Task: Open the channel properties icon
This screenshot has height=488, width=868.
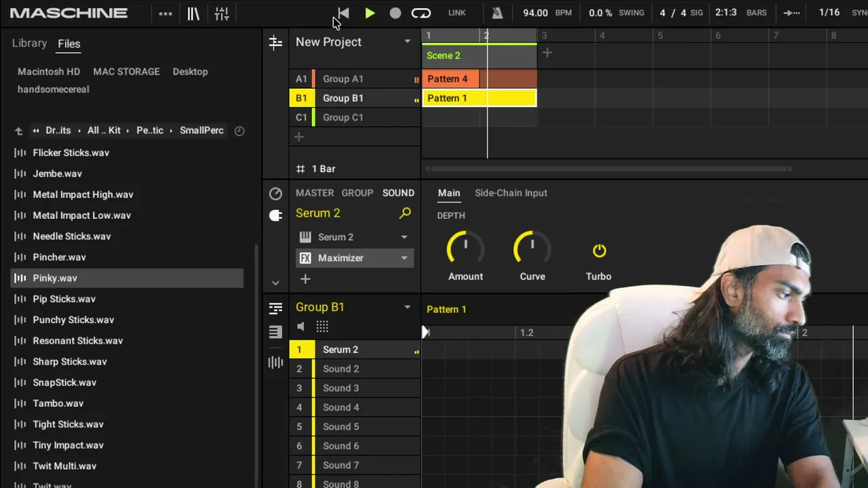Action: tap(275, 194)
